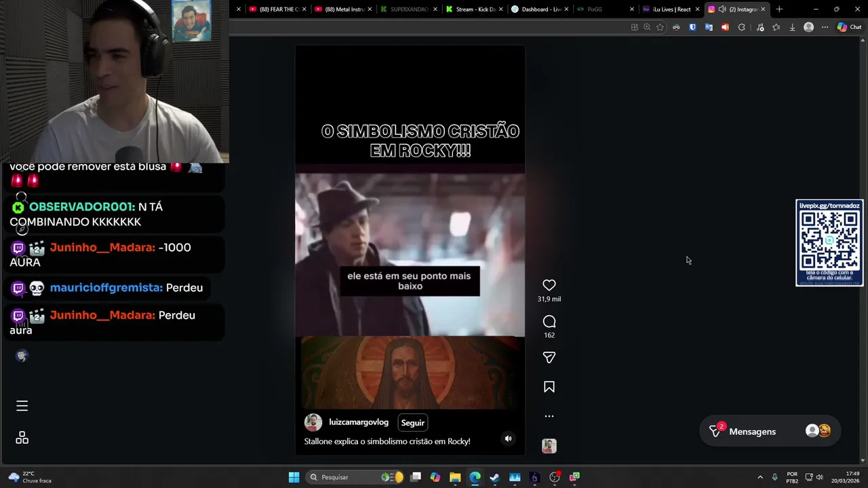Viewport: 868px width, 488px height.
Task: Open the profile avatar in Instagram sidebar
Action: (22, 356)
